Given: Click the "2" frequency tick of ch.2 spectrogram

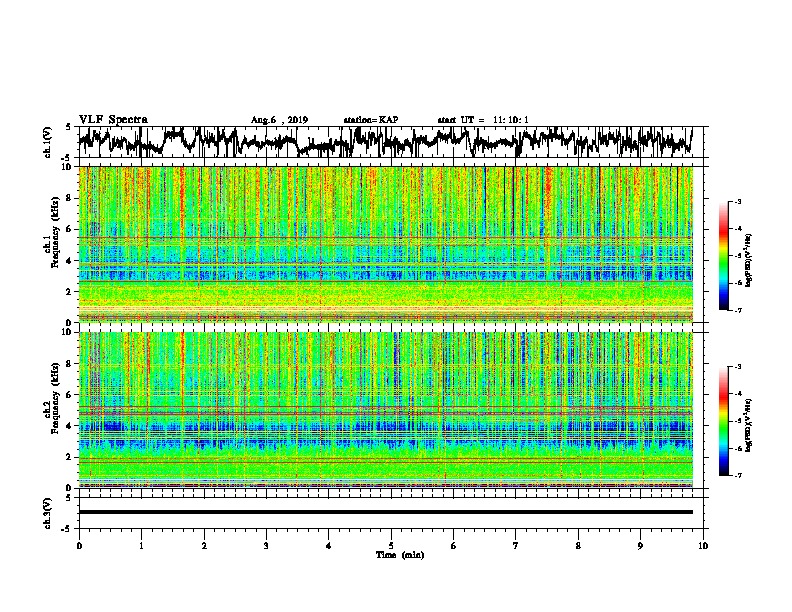Looking at the screenshot, I should coord(71,457).
